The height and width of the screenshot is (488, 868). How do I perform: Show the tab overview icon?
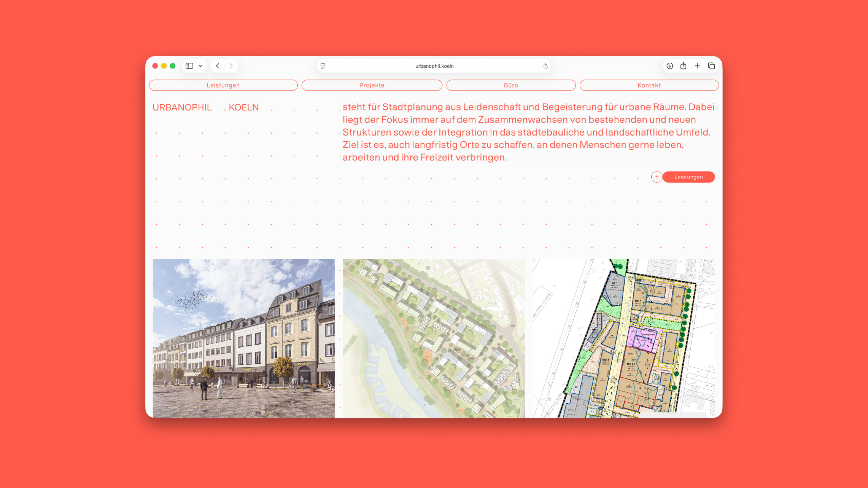[x=711, y=66]
